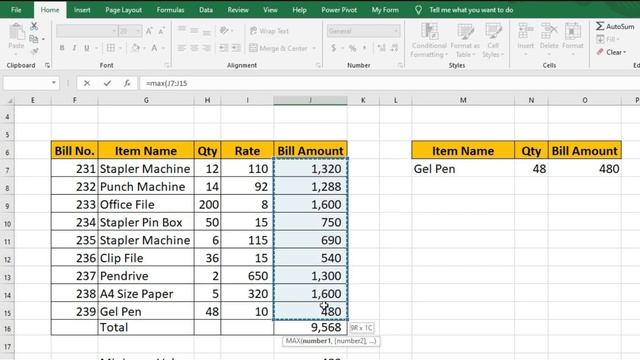The height and width of the screenshot is (360, 640).
Task: Open the font size dropdown
Action: [138, 31]
